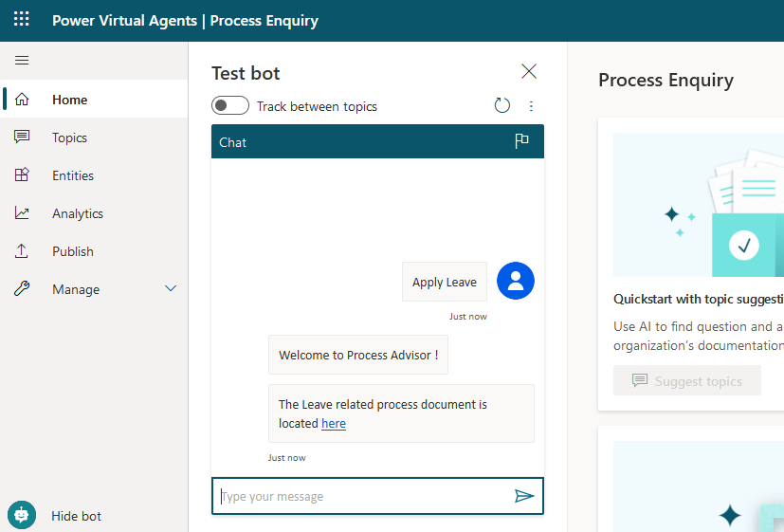Go to Home in sidebar
The width and height of the screenshot is (784, 532).
(x=94, y=99)
